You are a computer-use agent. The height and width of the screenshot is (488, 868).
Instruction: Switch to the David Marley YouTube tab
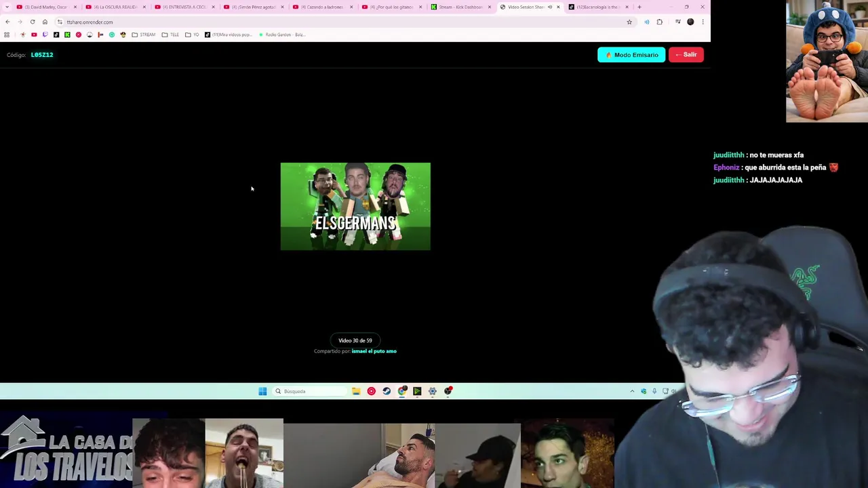[45, 7]
